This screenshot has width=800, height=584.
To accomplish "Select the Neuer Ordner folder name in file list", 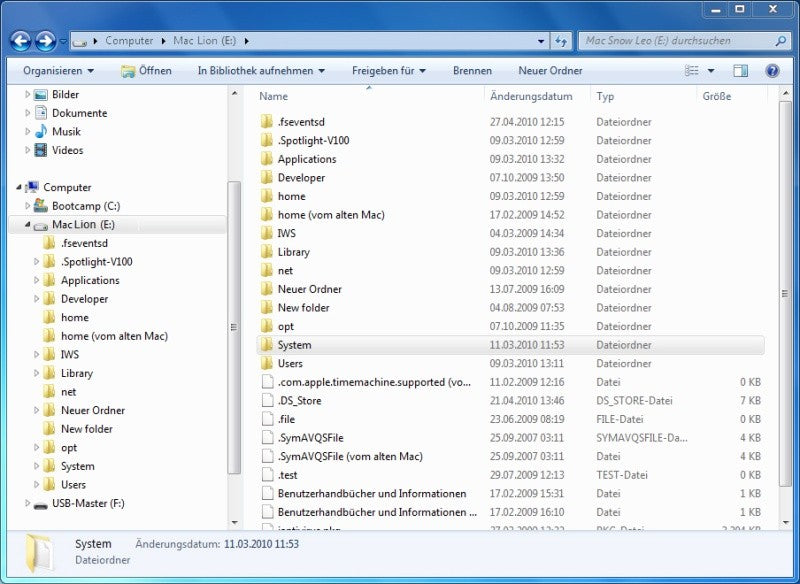I will point(309,289).
